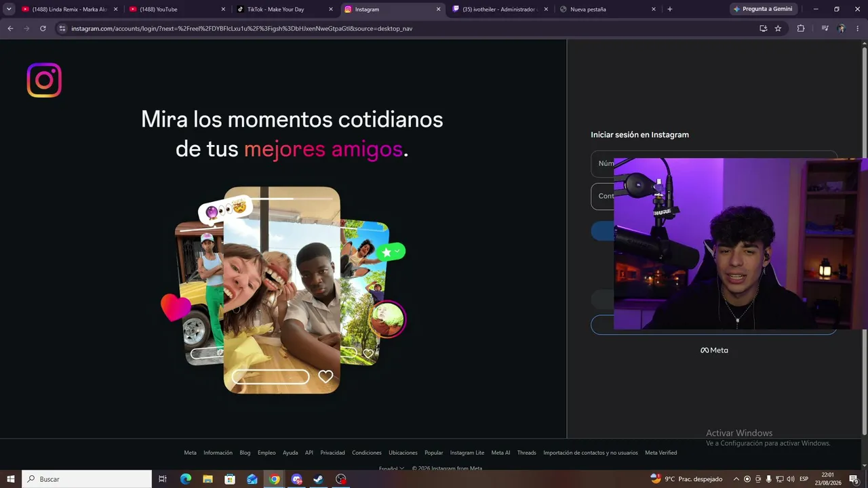Viewport: 868px width, 488px height.
Task: Open the notification center
Action: tap(854, 479)
